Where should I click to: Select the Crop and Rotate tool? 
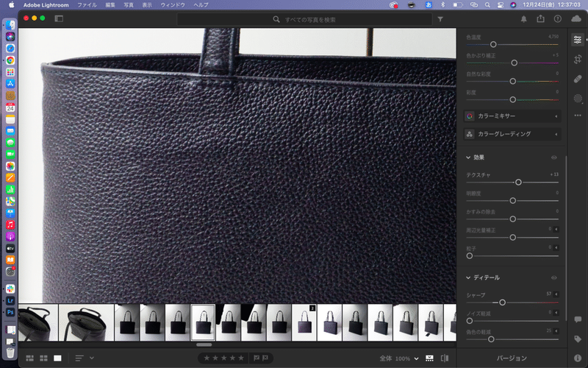(578, 59)
